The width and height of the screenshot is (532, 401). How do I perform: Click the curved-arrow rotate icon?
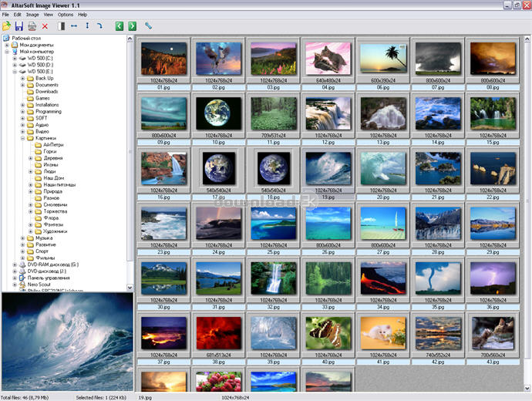[x=99, y=25]
